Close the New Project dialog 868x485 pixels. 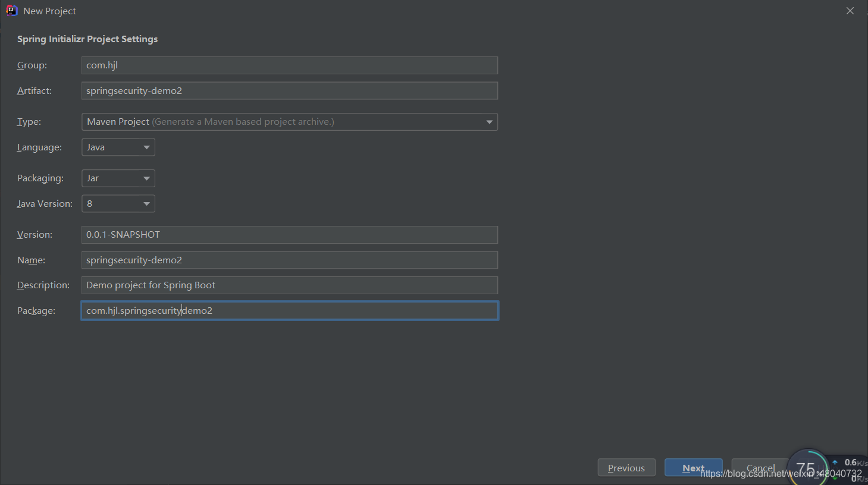coord(850,11)
